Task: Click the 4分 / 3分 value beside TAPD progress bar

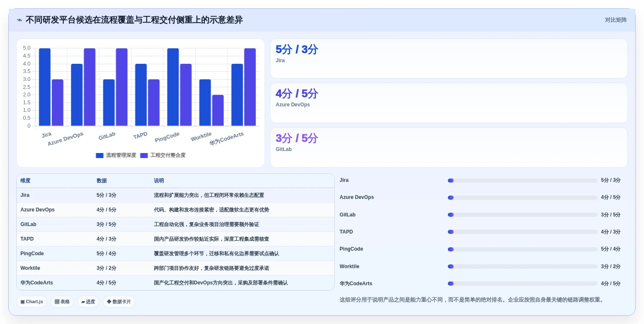Action: [x=611, y=232]
